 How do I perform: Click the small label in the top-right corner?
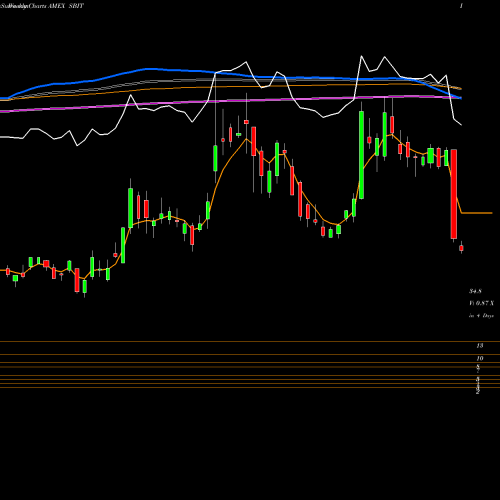[461, 6]
